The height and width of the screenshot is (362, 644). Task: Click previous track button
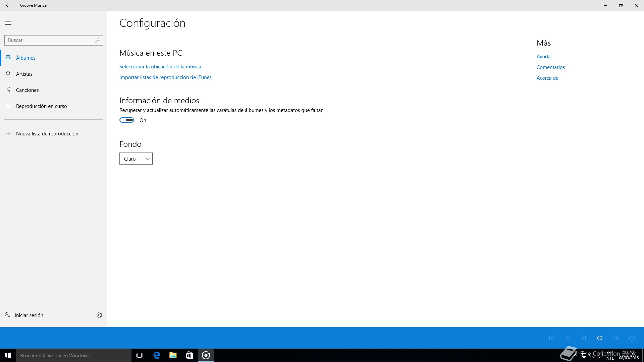click(x=551, y=338)
